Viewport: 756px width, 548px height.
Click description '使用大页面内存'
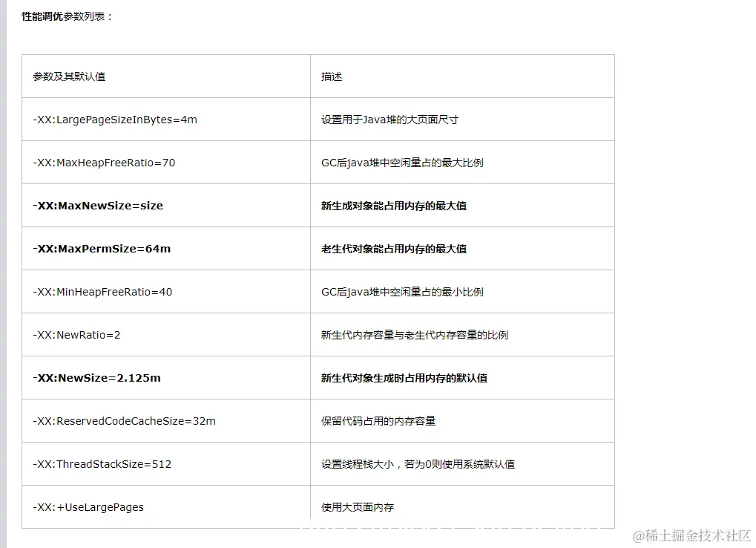[x=358, y=507]
